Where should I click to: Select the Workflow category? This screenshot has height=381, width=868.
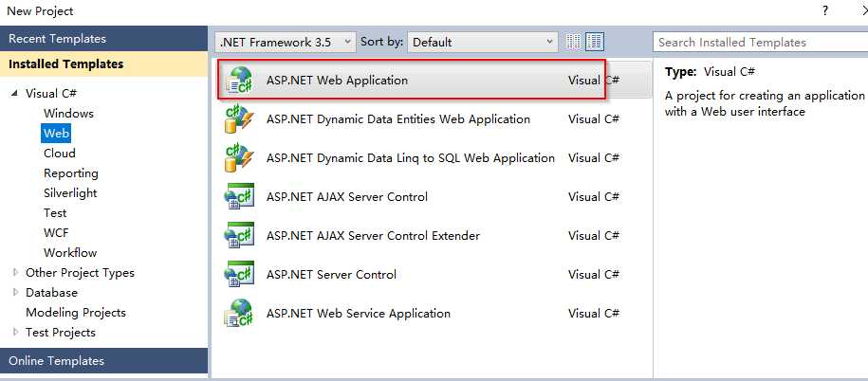[70, 253]
